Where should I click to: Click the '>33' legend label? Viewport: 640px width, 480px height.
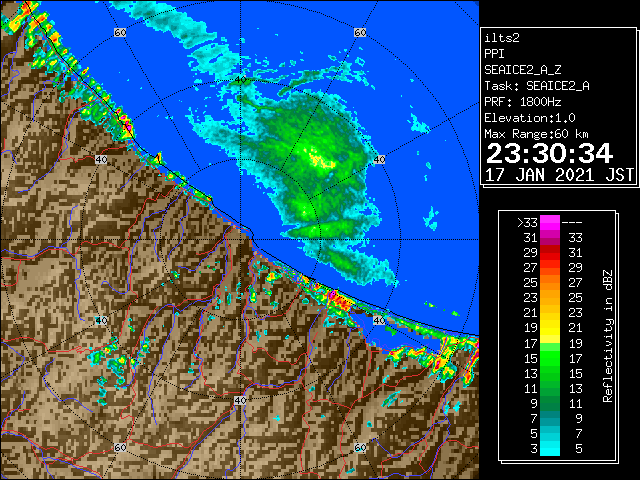click(527, 223)
